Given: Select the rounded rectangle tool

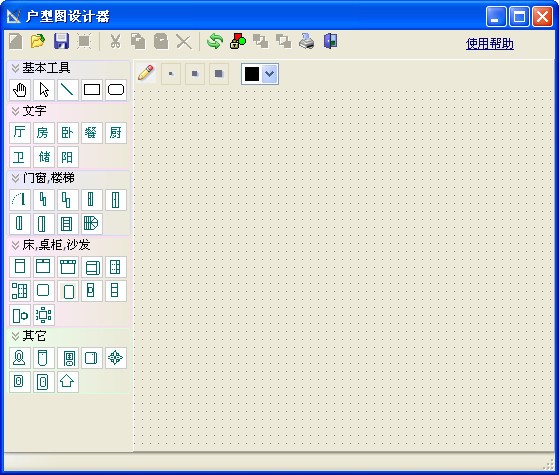Looking at the screenshot, I should [x=116, y=90].
